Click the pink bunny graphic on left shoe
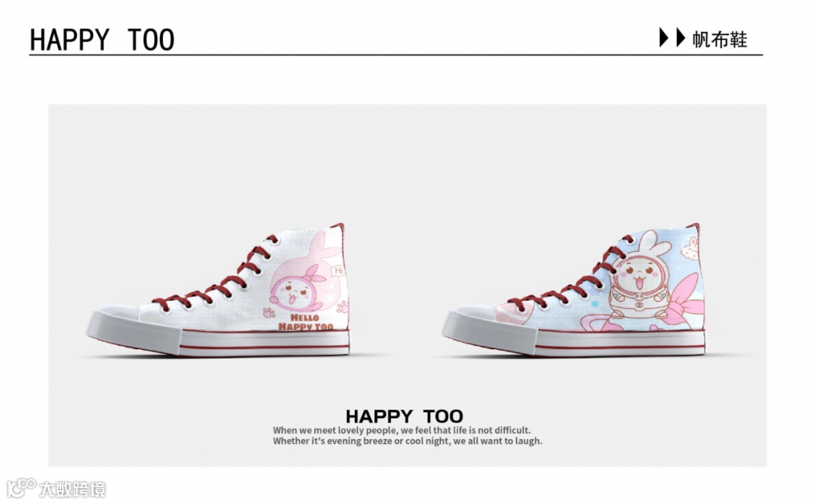Image resolution: width=815 pixels, height=504 pixels. click(306, 275)
